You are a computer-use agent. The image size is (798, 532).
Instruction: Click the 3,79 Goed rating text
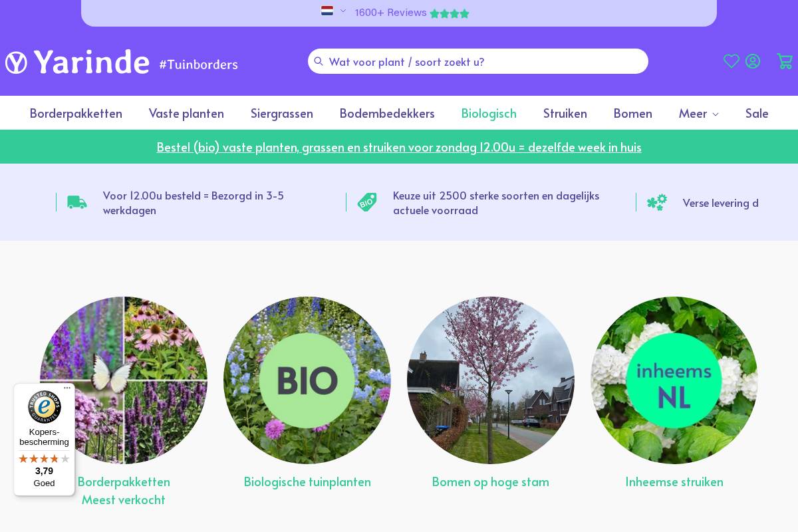click(x=44, y=477)
